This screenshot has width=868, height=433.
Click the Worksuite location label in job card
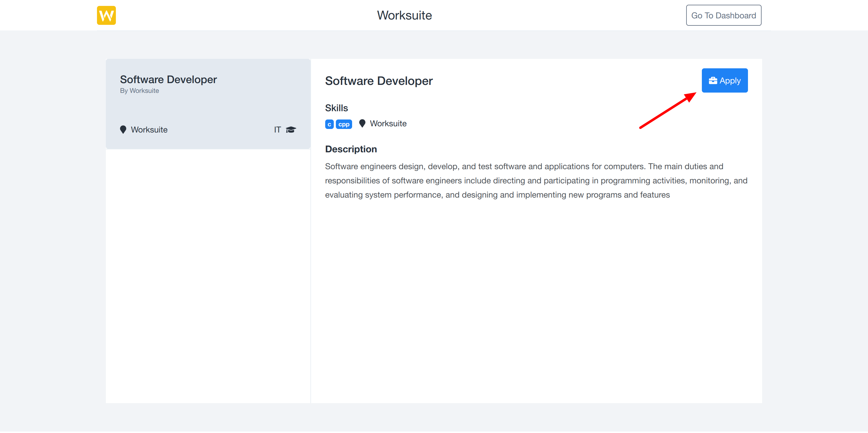(149, 130)
